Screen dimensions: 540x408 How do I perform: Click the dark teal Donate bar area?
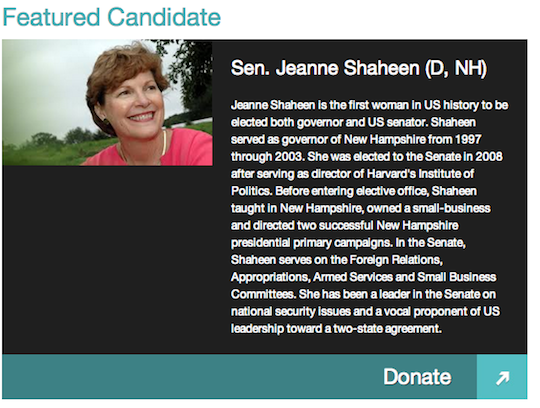coord(239,377)
